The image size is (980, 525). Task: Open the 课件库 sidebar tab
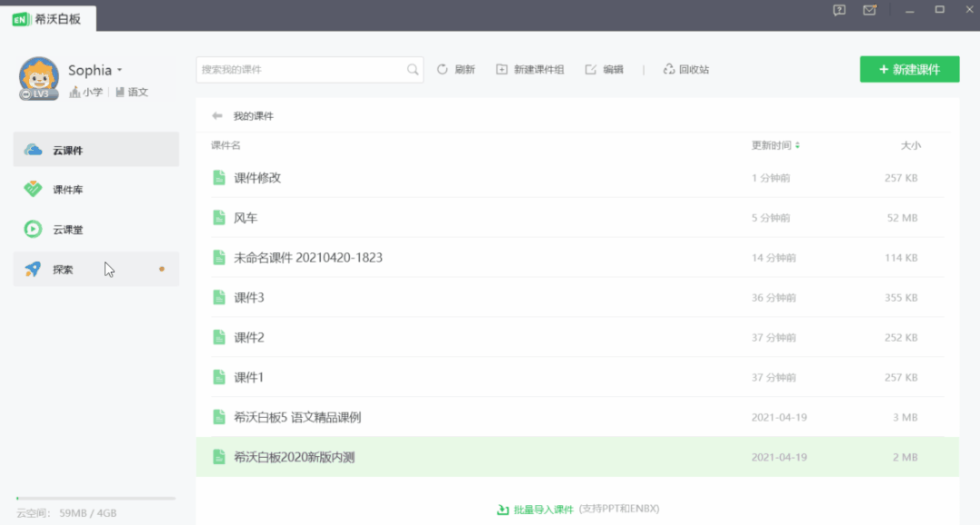[95, 190]
